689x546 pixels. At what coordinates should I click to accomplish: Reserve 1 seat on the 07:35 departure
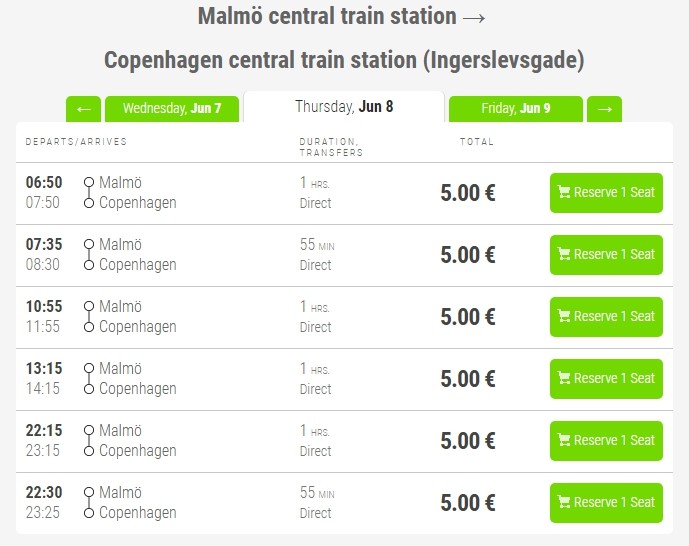[x=606, y=255]
